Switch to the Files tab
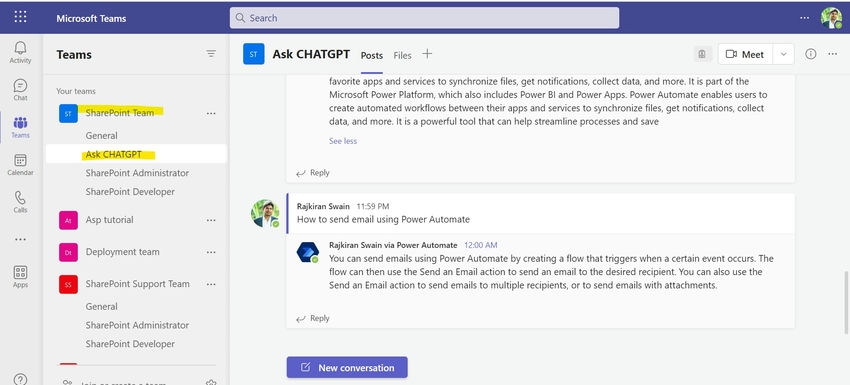Image resolution: width=850 pixels, height=385 pixels. click(402, 55)
